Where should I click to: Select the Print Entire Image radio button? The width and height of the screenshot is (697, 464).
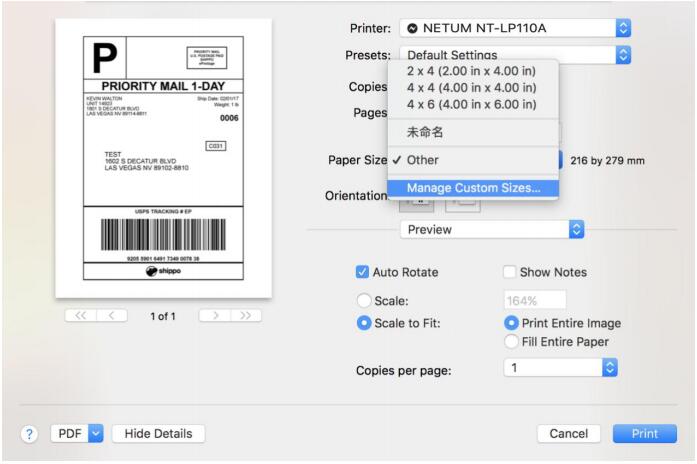point(512,323)
